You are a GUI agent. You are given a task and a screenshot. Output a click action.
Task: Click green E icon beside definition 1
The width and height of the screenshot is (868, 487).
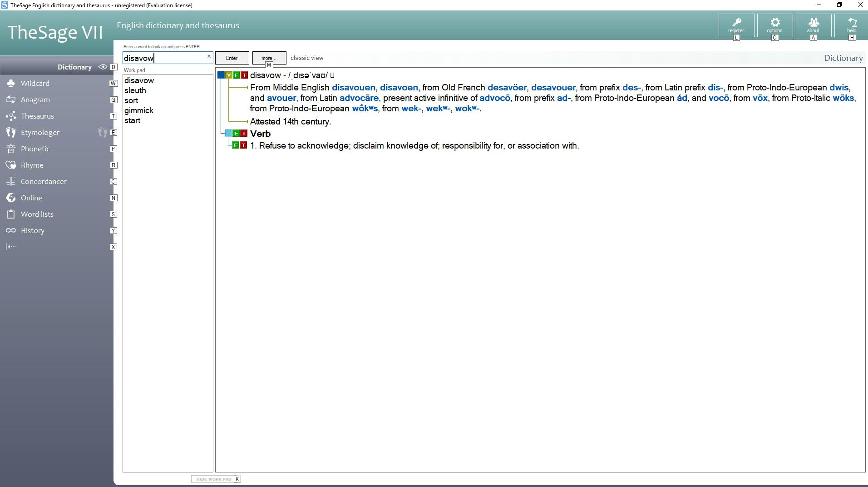236,145
